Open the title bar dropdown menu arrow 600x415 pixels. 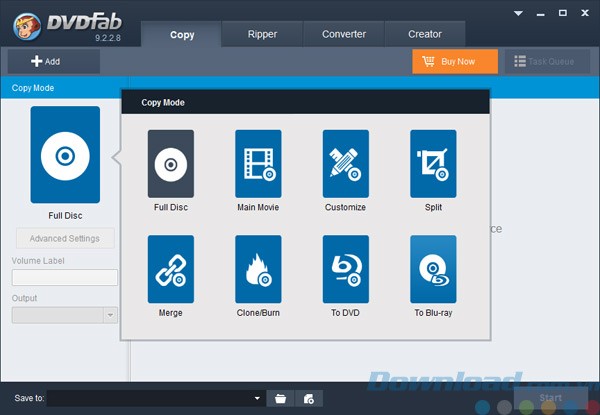pos(519,14)
